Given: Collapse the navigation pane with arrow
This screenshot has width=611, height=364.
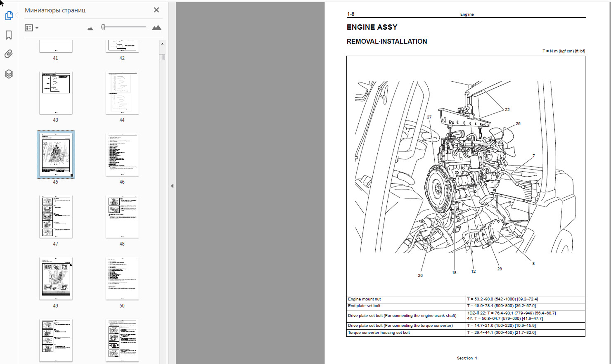Looking at the screenshot, I should pos(172,186).
